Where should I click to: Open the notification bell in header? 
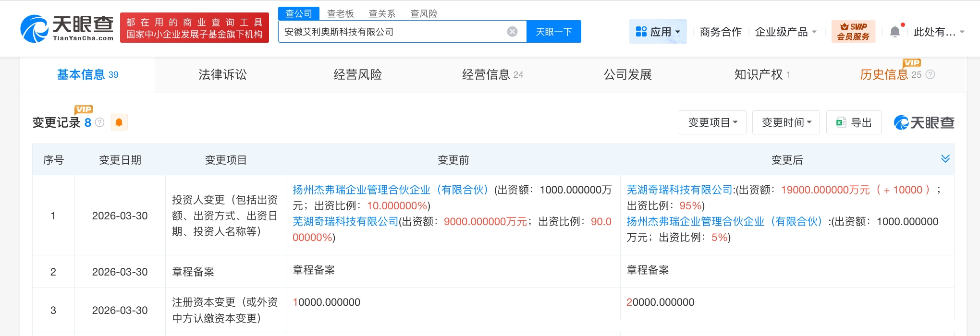(894, 32)
